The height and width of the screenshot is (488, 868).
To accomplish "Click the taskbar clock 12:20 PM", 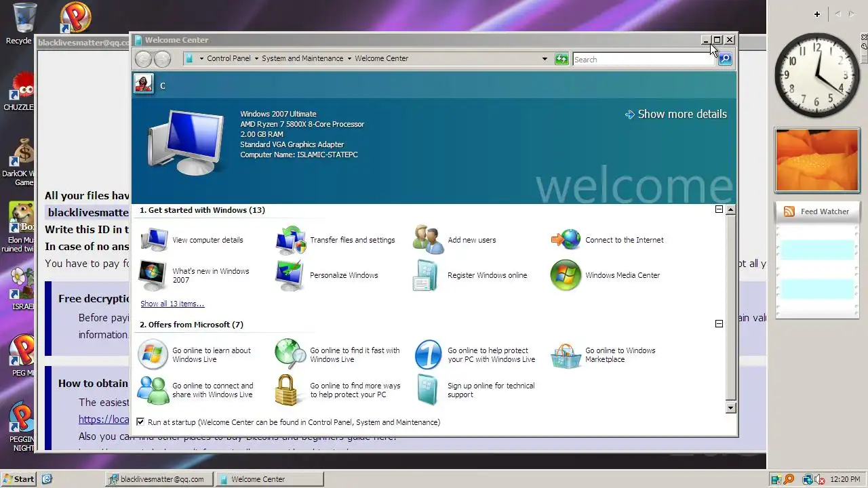I will [x=845, y=479].
